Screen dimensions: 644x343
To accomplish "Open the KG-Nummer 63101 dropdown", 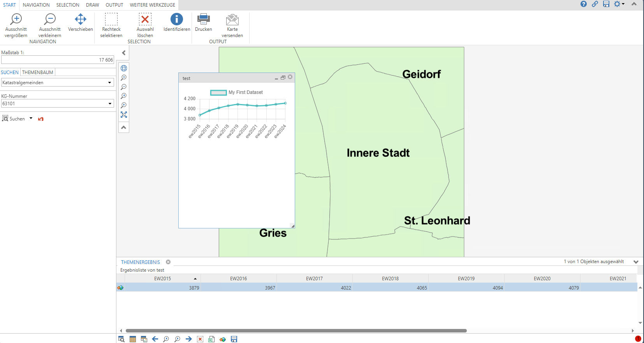I will tap(110, 104).
